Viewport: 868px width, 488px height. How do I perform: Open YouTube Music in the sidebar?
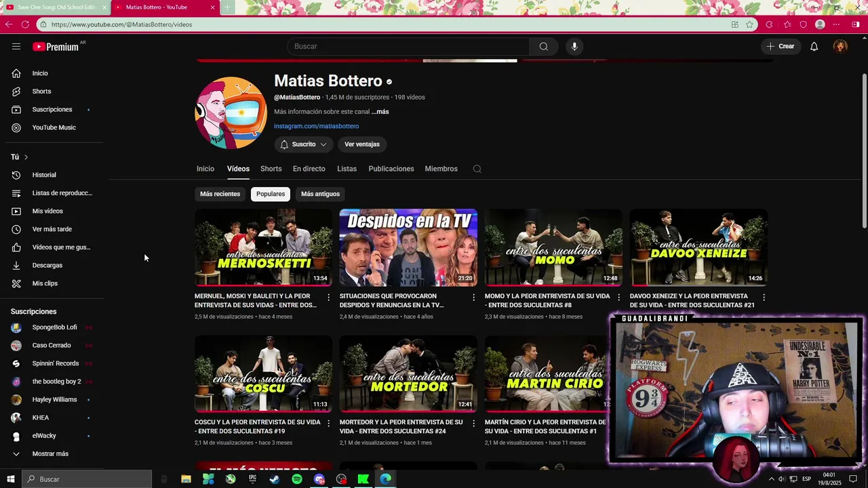pyautogui.click(x=54, y=127)
